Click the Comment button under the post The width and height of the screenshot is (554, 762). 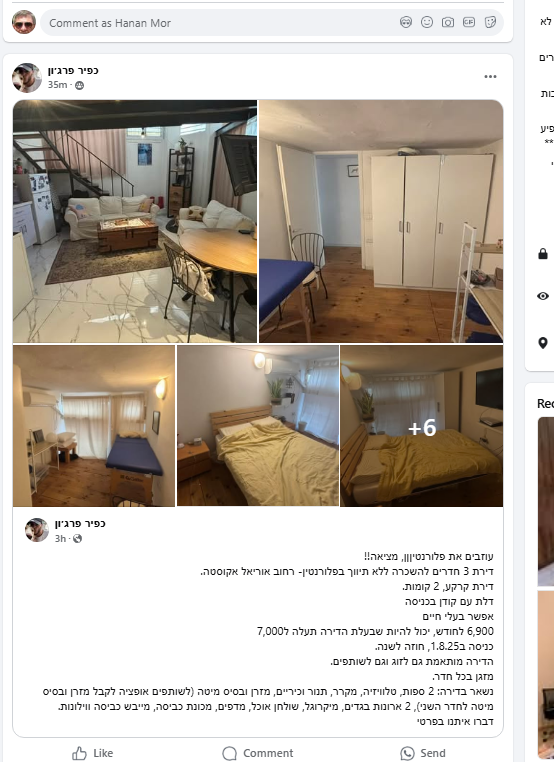pos(258,753)
